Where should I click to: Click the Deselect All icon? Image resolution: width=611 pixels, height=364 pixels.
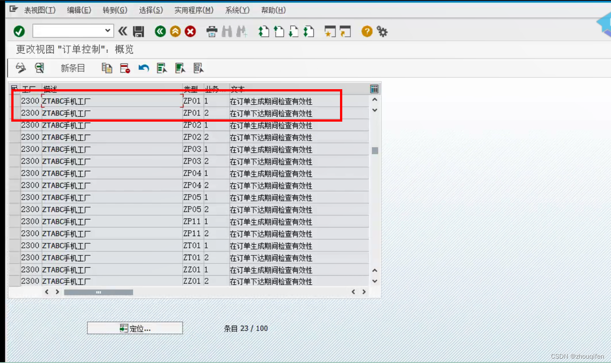pyautogui.click(x=199, y=68)
